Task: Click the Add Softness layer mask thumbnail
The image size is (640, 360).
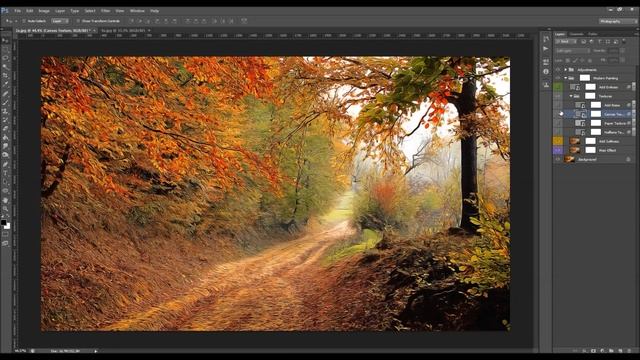Action: [591, 141]
